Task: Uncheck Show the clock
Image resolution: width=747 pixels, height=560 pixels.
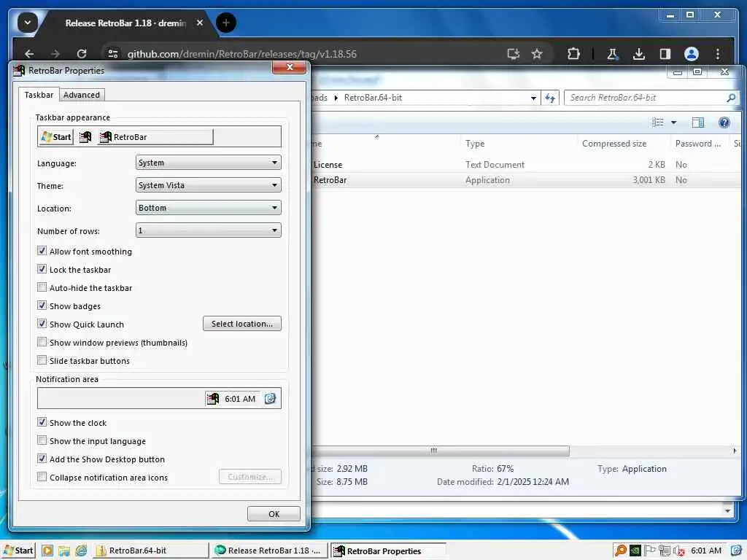Action: 42,422
